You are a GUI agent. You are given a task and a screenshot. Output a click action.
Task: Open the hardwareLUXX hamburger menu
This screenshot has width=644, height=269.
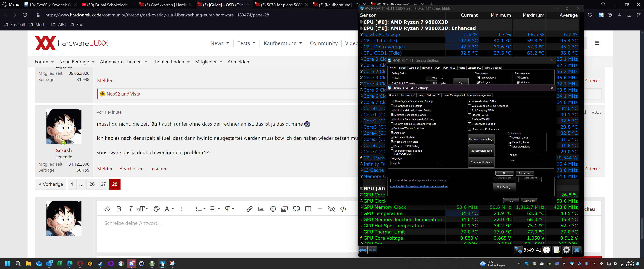pos(597,43)
